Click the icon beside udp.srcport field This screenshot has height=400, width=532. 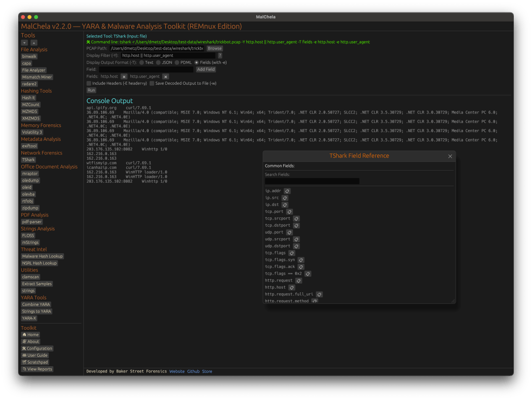(296, 239)
